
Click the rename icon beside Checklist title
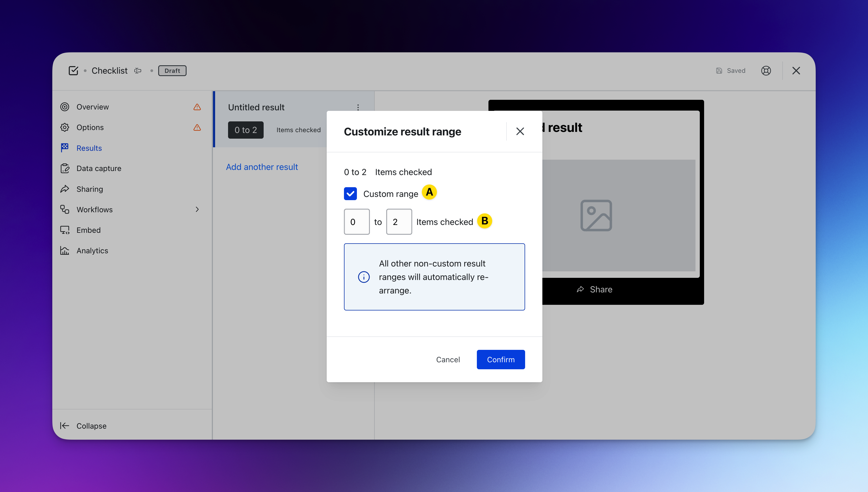point(138,71)
